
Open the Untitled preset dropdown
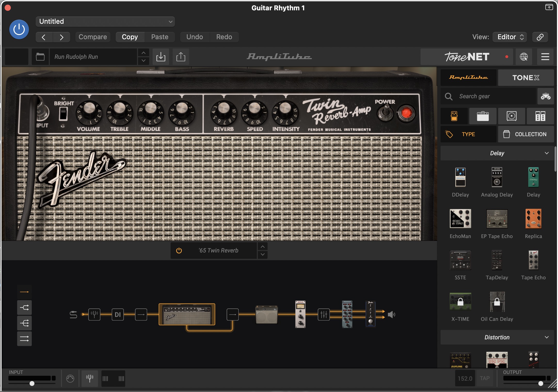point(105,22)
